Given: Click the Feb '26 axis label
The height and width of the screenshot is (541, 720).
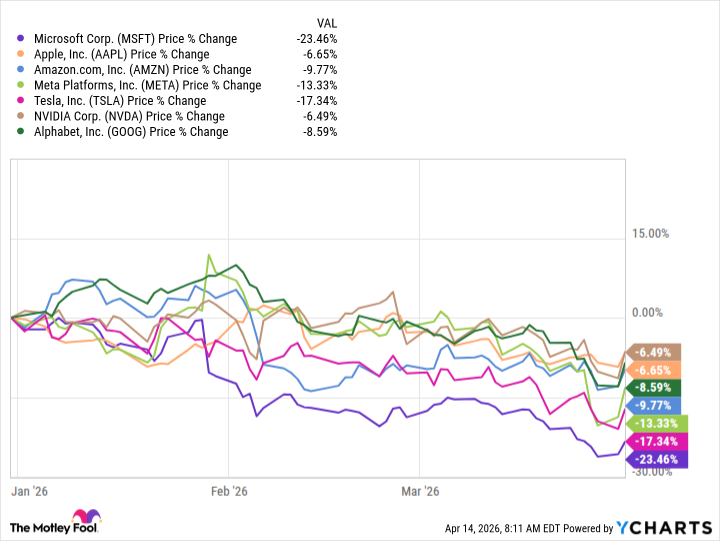Looking at the screenshot, I should (x=228, y=491).
